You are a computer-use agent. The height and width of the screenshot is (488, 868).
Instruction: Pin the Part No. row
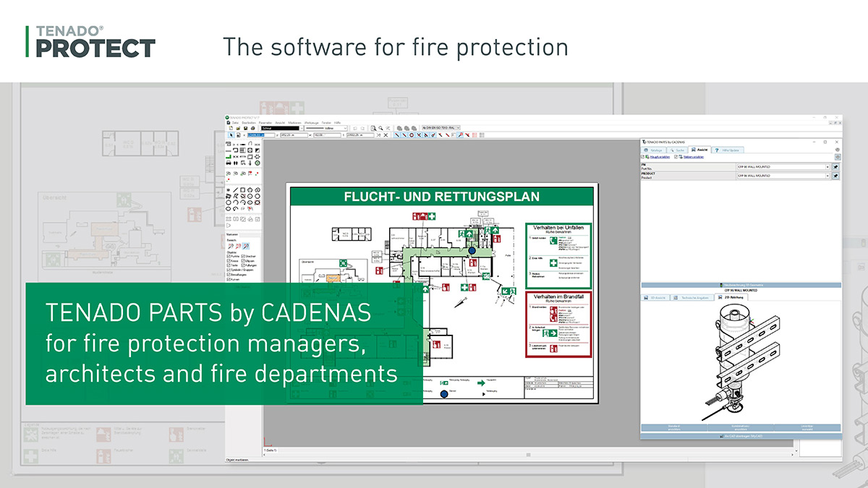(x=835, y=166)
